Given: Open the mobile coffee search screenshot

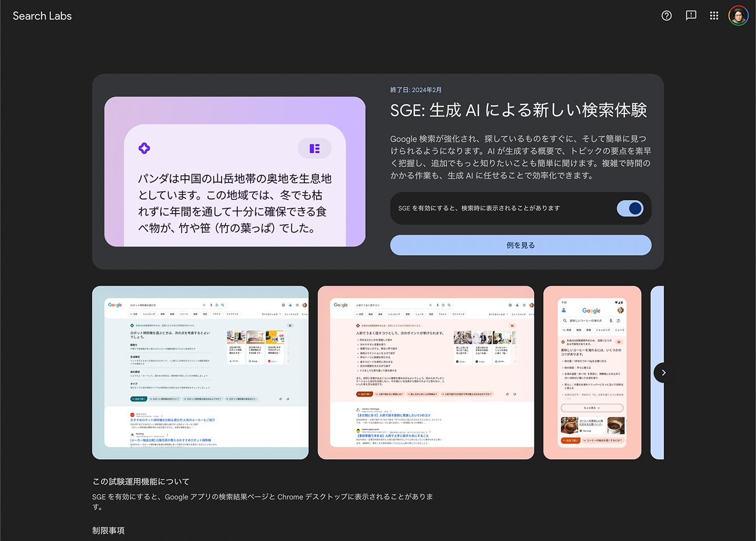Looking at the screenshot, I should pos(592,373).
